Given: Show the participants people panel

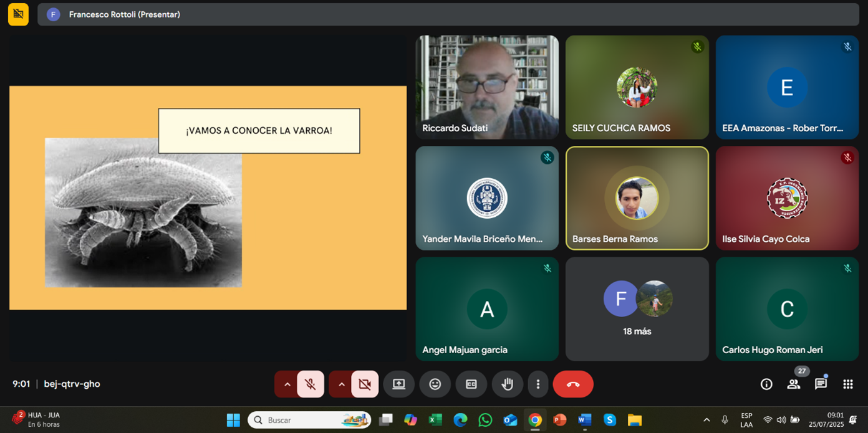Looking at the screenshot, I should coord(793,384).
